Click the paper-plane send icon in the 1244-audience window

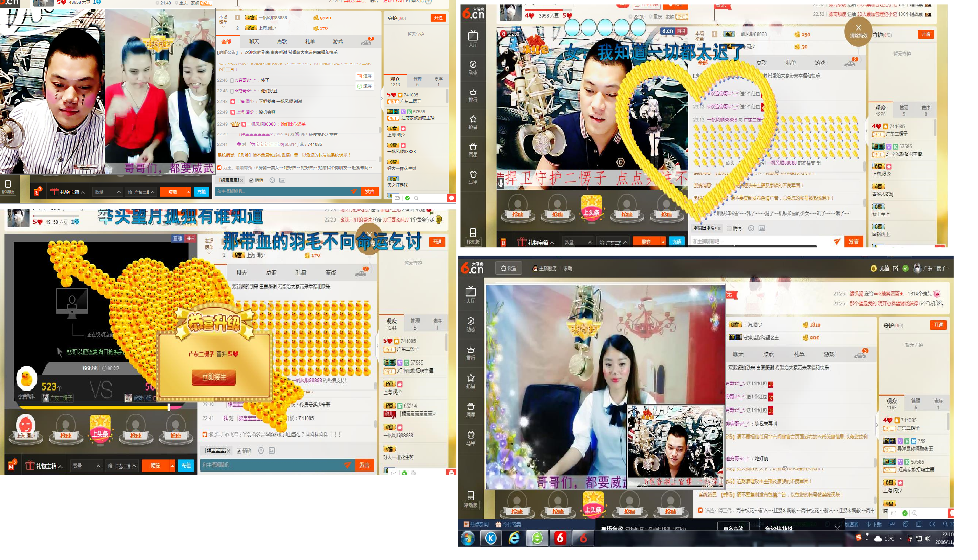coord(347,465)
